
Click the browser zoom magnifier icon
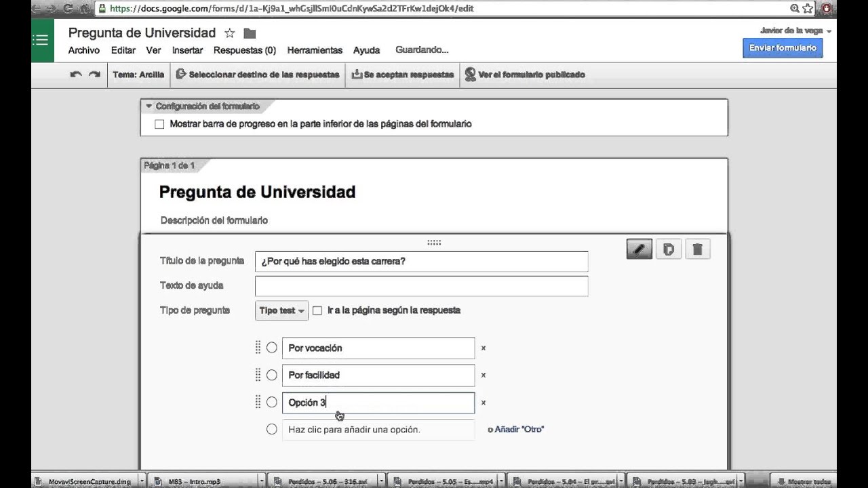click(x=795, y=9)
